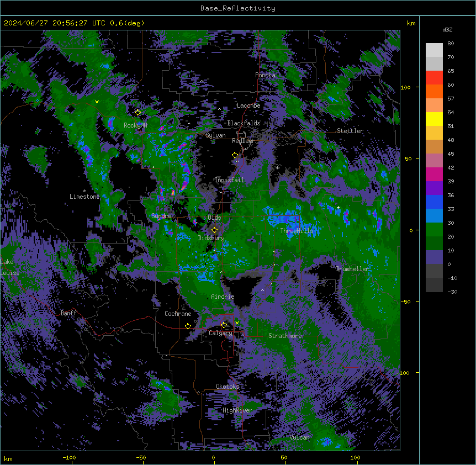Click the yellow diamond marker above RockyMH
Viewport: 476px width, 465px height.
pos(137,113)
